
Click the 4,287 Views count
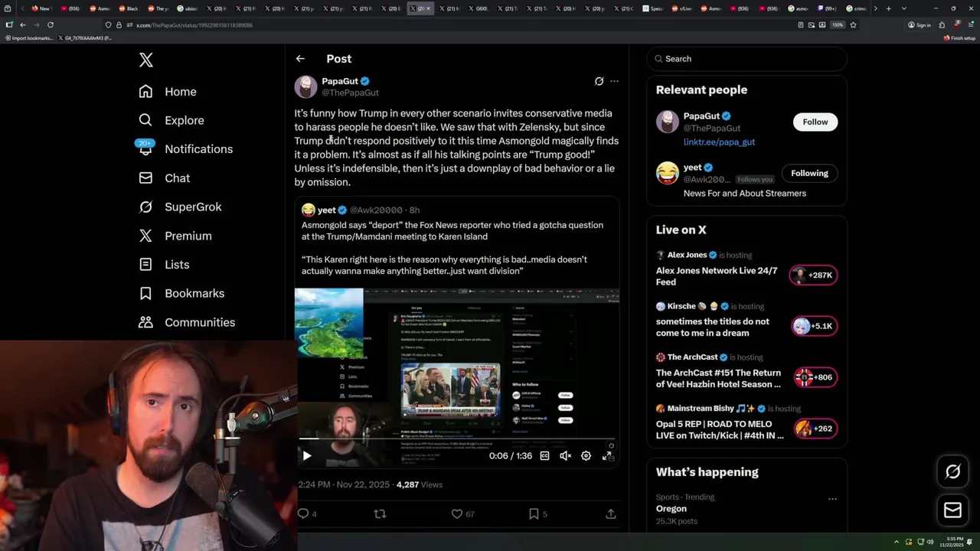420,484
